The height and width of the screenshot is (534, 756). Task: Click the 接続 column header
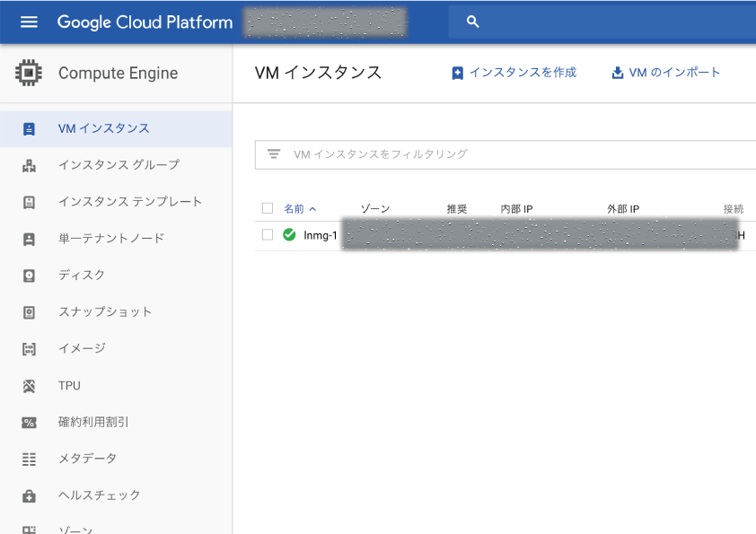click(x=734, y=209)
